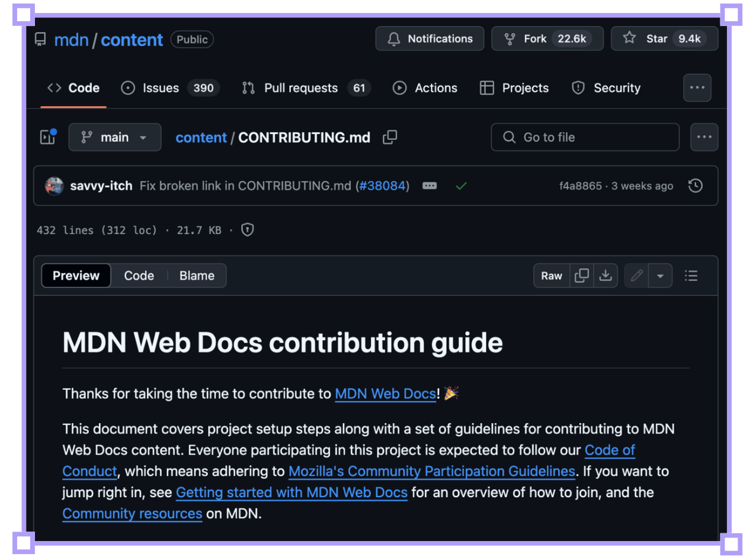Open the Security tab
The image size is (756, 560).
point(606,88)
